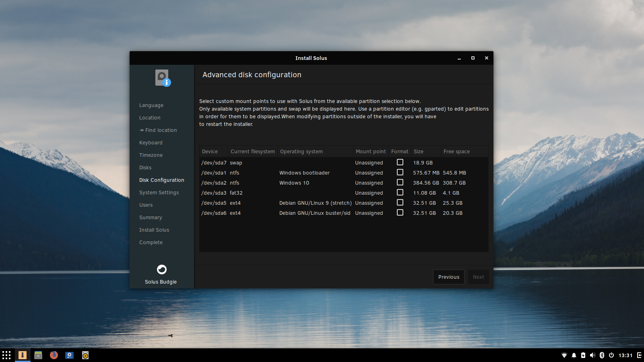Select the /dev/sda3 device cell

tap(214, 193)
